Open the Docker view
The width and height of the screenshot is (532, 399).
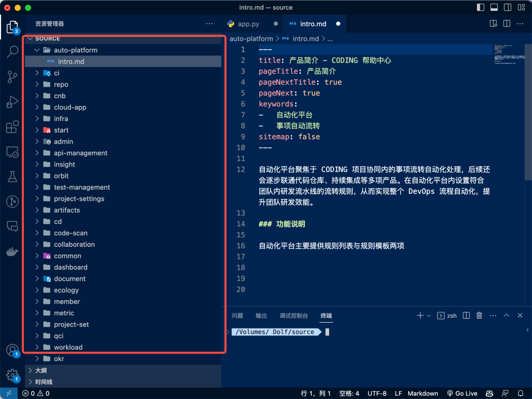click(x=12, y=251)
